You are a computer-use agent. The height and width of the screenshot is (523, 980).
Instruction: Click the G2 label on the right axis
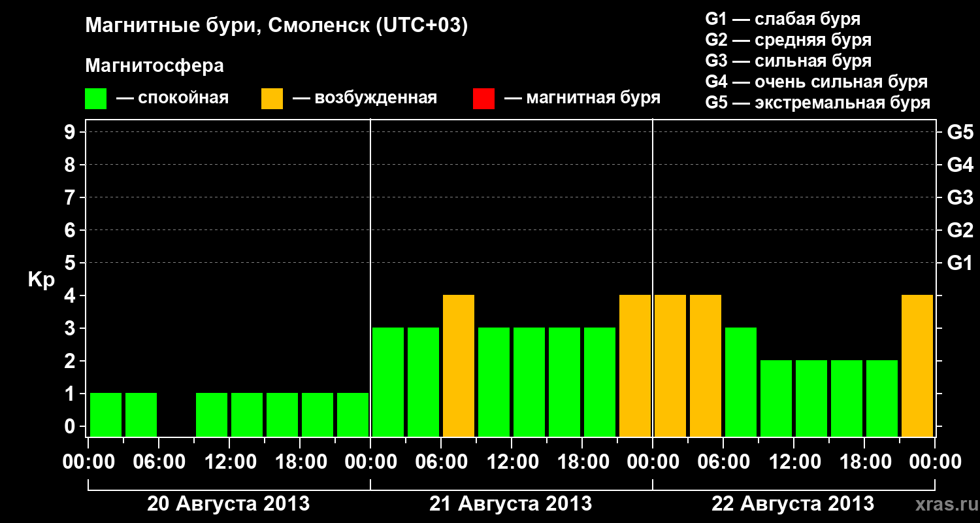[x=960, y=231]
